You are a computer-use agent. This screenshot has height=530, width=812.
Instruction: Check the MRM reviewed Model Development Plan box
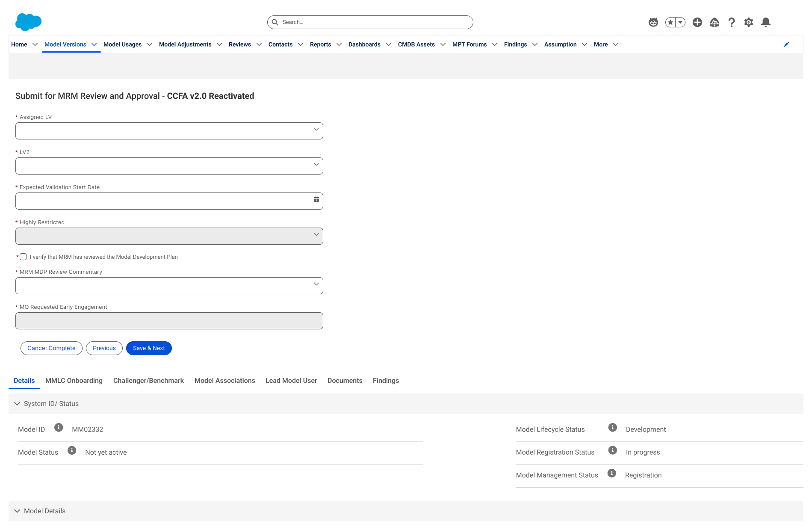[x=23, y=257]
